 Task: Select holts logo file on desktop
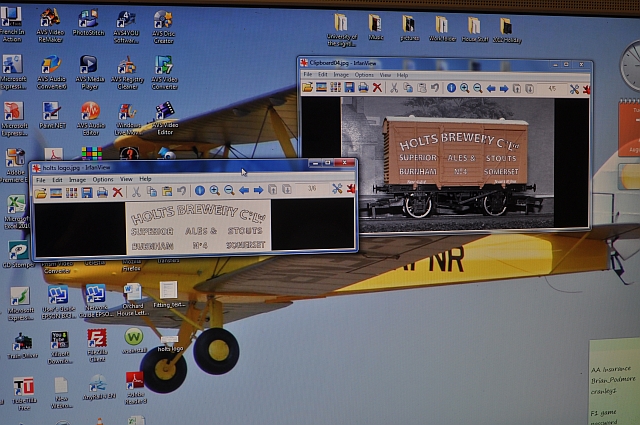pos(170,343)
